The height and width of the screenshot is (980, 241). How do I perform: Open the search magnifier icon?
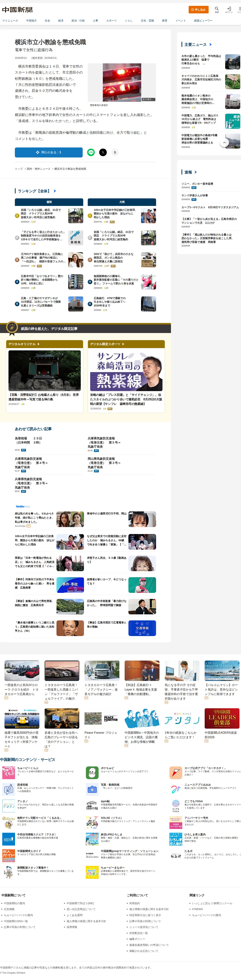click(x=217, y=9)
